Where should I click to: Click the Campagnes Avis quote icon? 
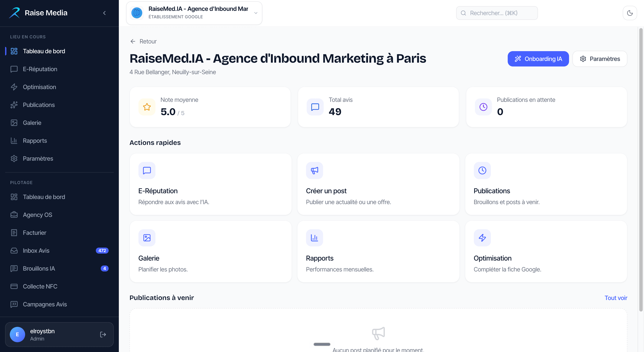14,304
